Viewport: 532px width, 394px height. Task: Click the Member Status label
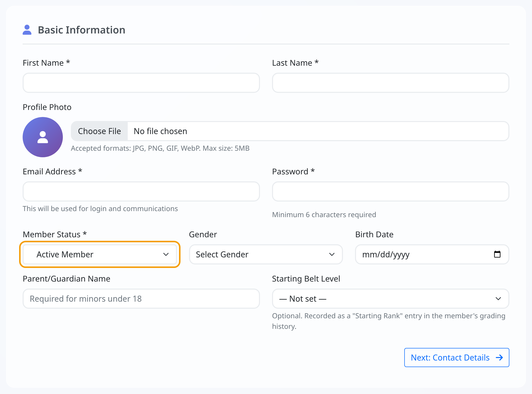tap(55, 234)
